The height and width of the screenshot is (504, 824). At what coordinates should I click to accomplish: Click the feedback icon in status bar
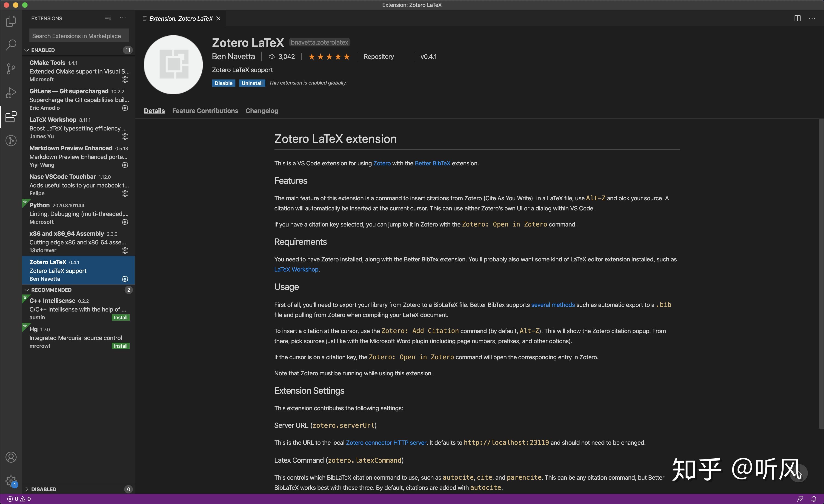point(800,499)
